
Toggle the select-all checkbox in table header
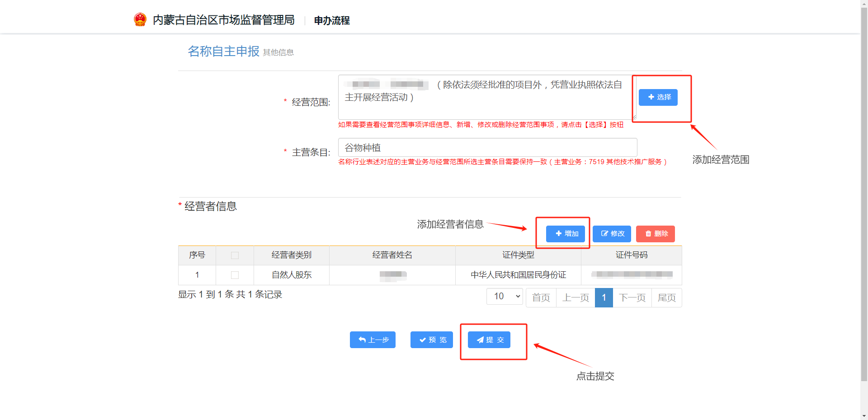235,255
